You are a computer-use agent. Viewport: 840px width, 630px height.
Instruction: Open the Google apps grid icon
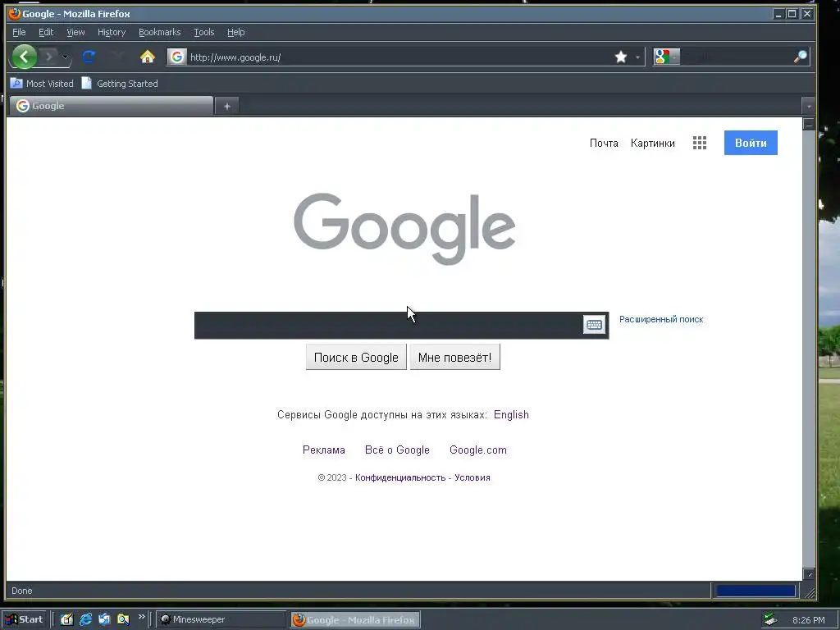700,143
